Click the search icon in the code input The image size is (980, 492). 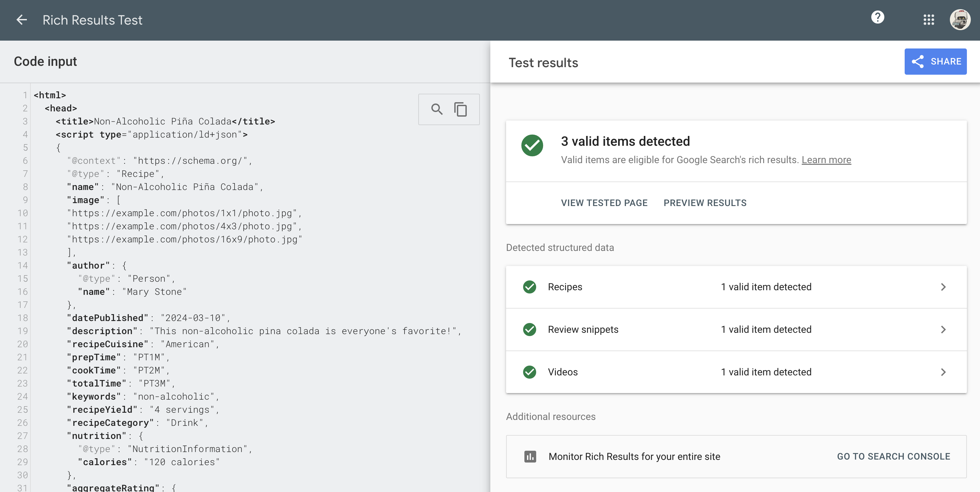click(436, 109)
